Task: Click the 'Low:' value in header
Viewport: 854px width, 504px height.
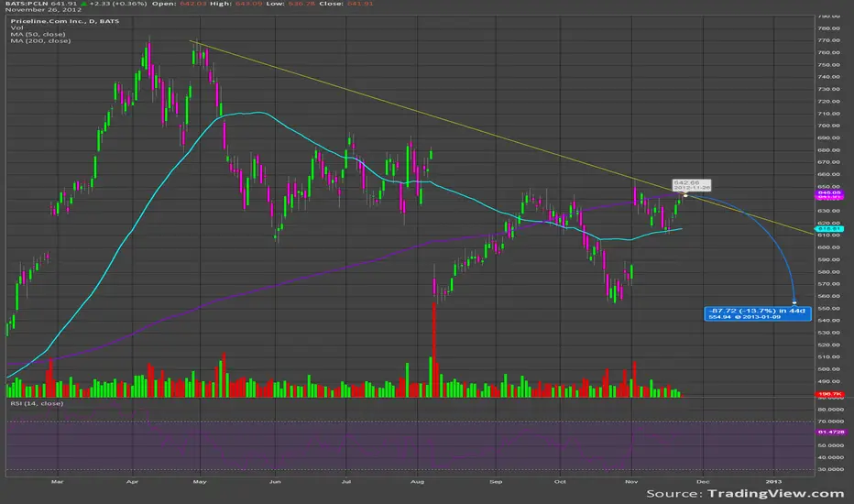Action: pos(301,4)
